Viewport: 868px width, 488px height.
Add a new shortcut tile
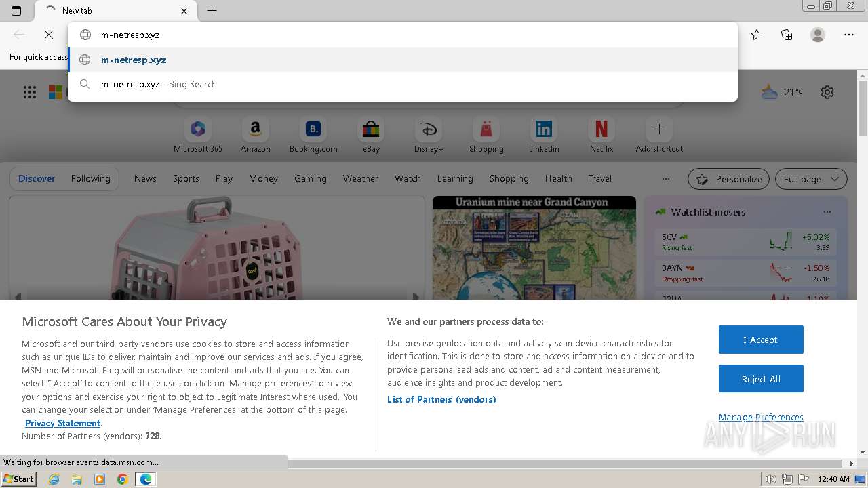[659, 136]
